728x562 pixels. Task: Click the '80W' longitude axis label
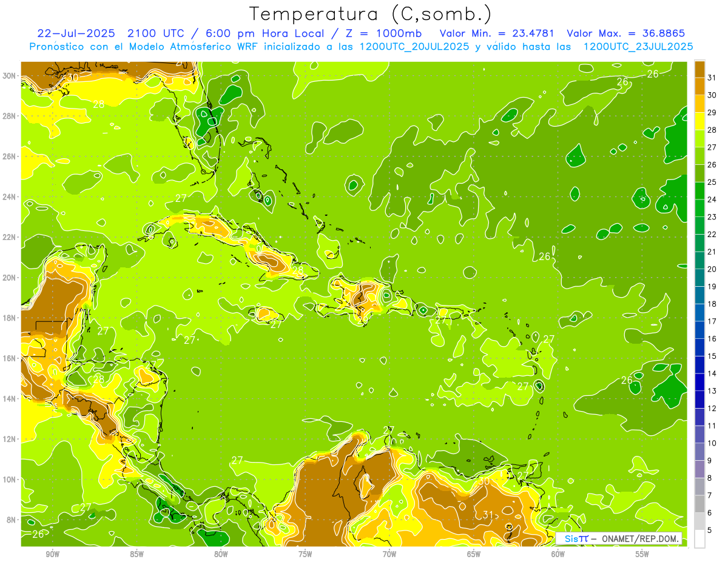[x=221, y=554]
